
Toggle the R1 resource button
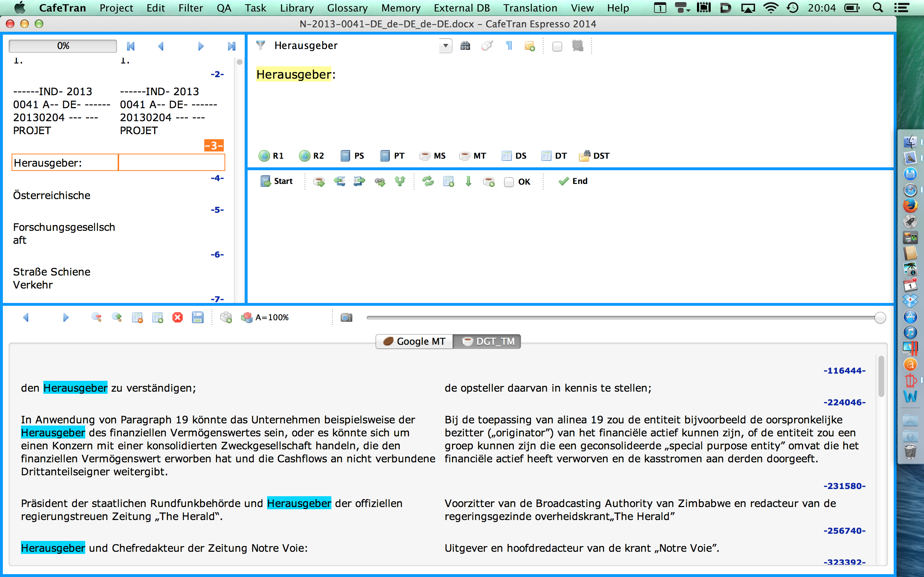point(271,156)
